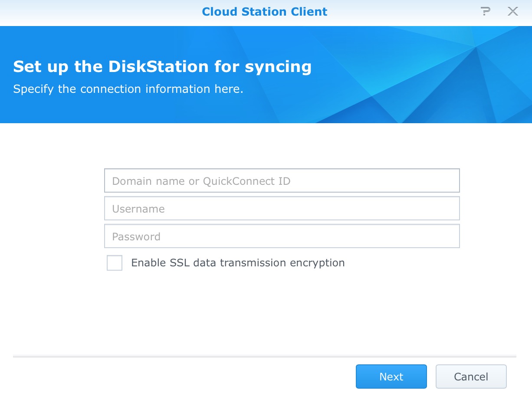The image size is (532, 393).
Task: Close the Cloud Station Client window
Action: 513,12
